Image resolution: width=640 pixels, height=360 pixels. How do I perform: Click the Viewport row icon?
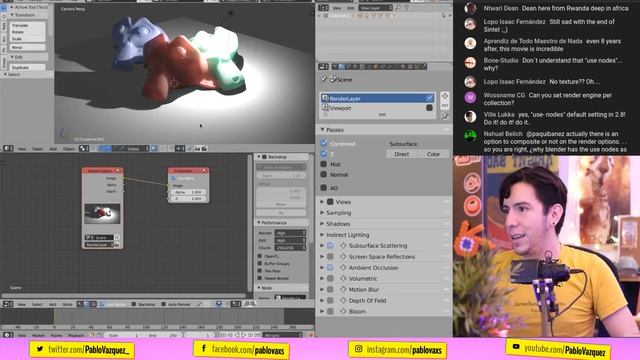[325, 108]
